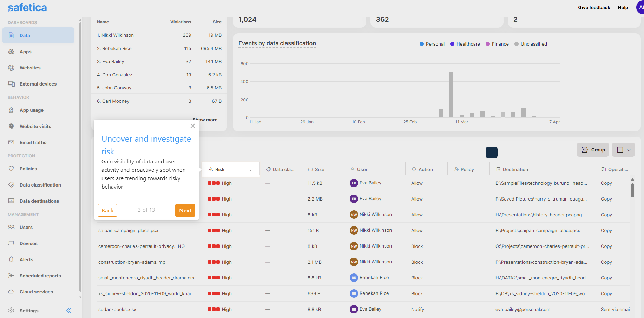Collapse the sidebar with double chevron

point(68,310)
